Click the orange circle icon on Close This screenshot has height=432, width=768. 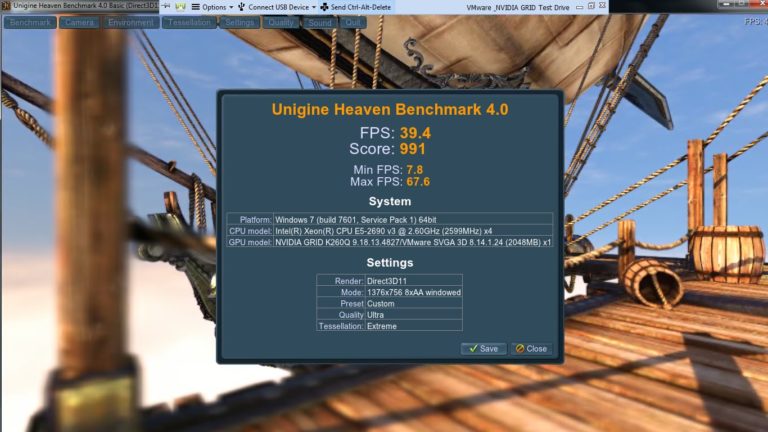(520, 349)
